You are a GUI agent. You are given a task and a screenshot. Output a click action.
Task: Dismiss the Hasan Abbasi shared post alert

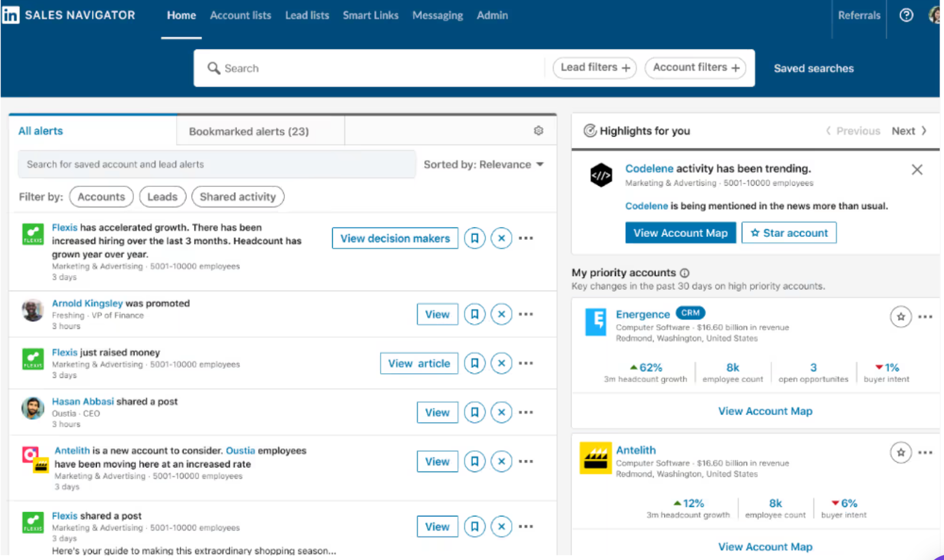pyautogui.click(x=501, y=412)
